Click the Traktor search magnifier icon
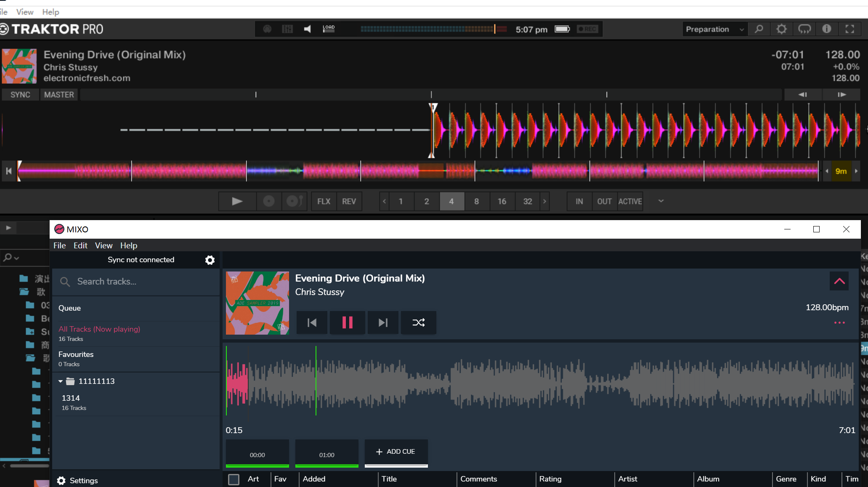This screenshot has width=868, height=487. pos(759,29)
